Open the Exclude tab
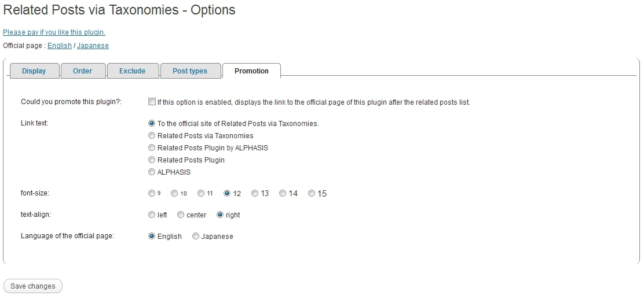The image size is (644, 299). pos(132,71)
